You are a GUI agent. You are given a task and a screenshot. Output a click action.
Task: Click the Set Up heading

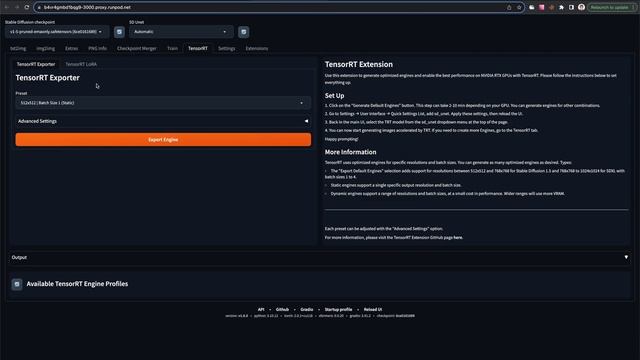[335, 96]
